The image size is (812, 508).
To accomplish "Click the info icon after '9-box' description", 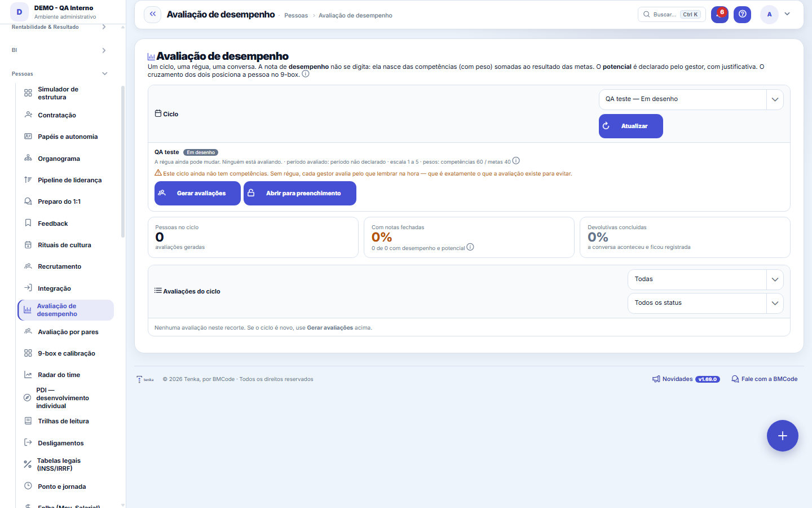I will 306,74.
